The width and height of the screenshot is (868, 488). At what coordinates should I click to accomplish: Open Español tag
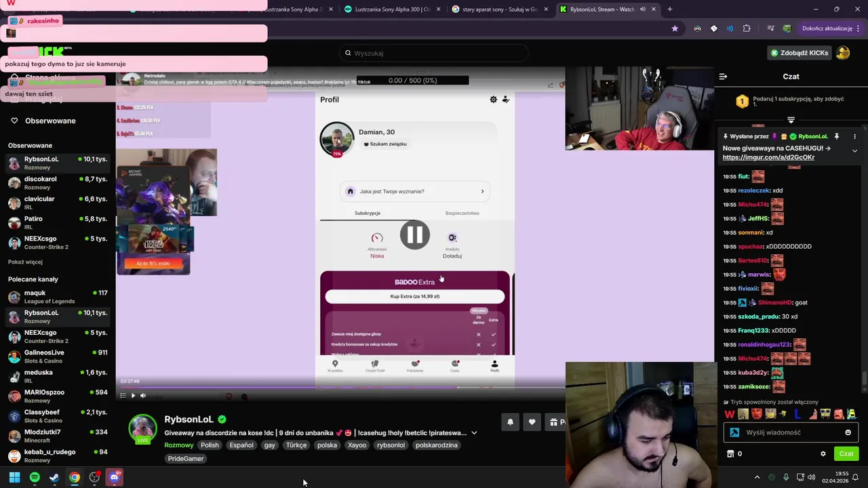(x=241, y=445)
